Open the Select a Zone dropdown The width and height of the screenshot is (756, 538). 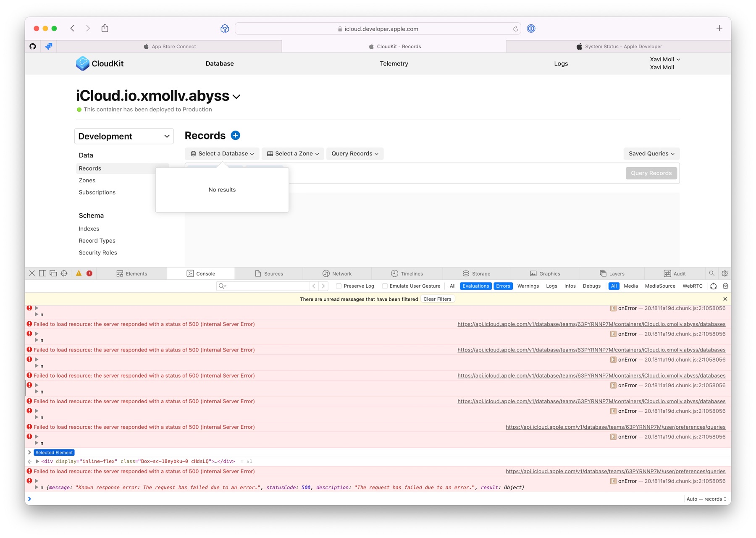[293, 154]
